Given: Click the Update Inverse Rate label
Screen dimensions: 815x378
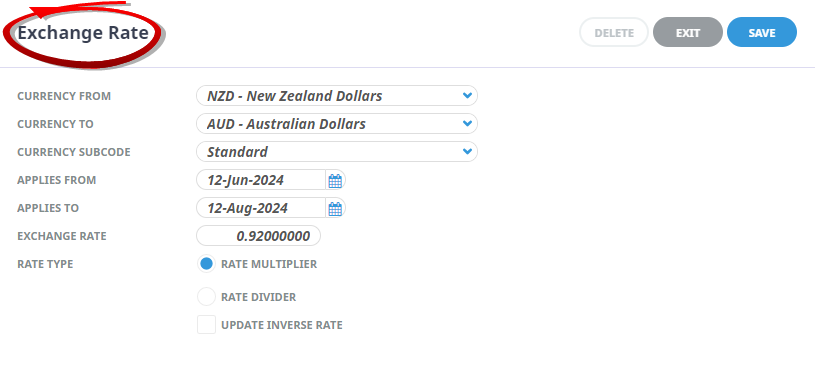Looking at the screenshot, I should pos(282,325).
